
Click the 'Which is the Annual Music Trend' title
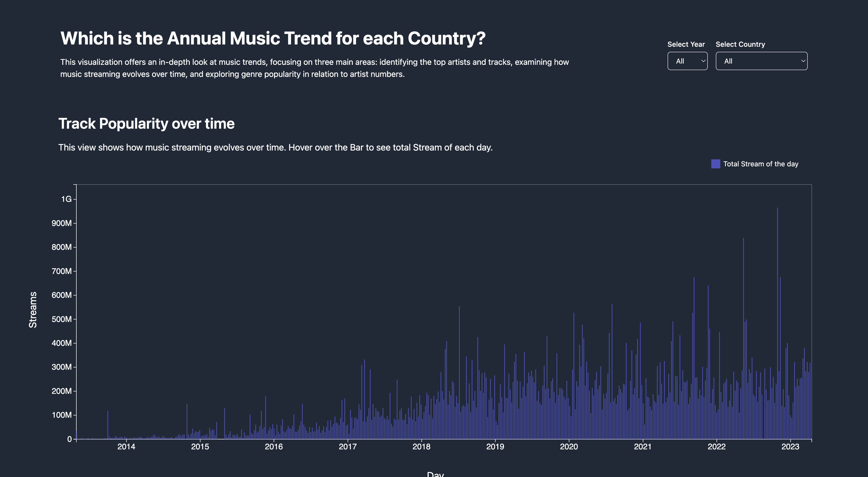[273, 38]
